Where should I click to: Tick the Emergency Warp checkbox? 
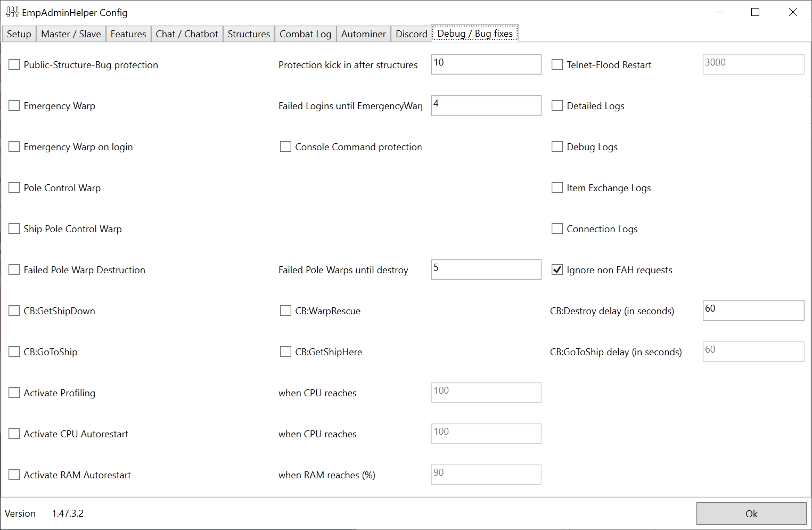click(x=14, y=105)
